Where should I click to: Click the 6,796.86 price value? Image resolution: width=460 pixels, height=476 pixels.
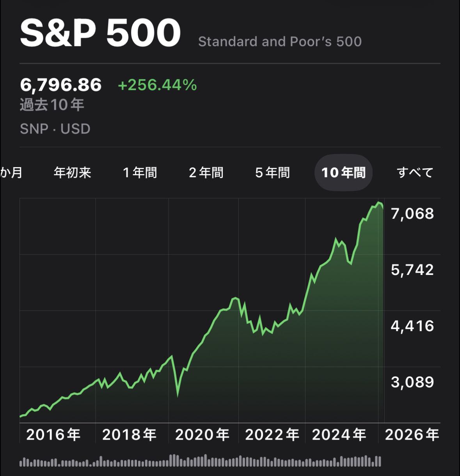pyautogui.click(x=61, y=85)
